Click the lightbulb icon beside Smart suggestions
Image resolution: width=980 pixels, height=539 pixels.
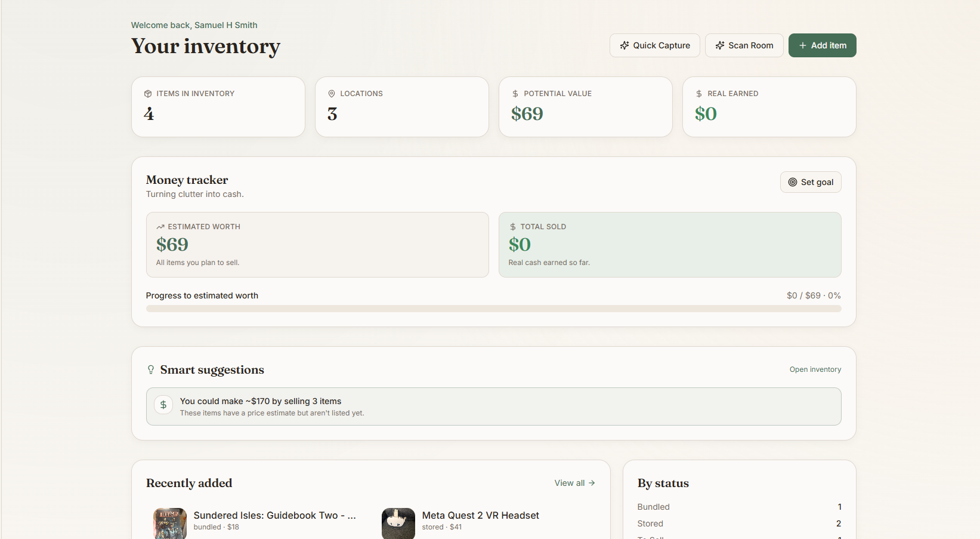coord(151,370)
